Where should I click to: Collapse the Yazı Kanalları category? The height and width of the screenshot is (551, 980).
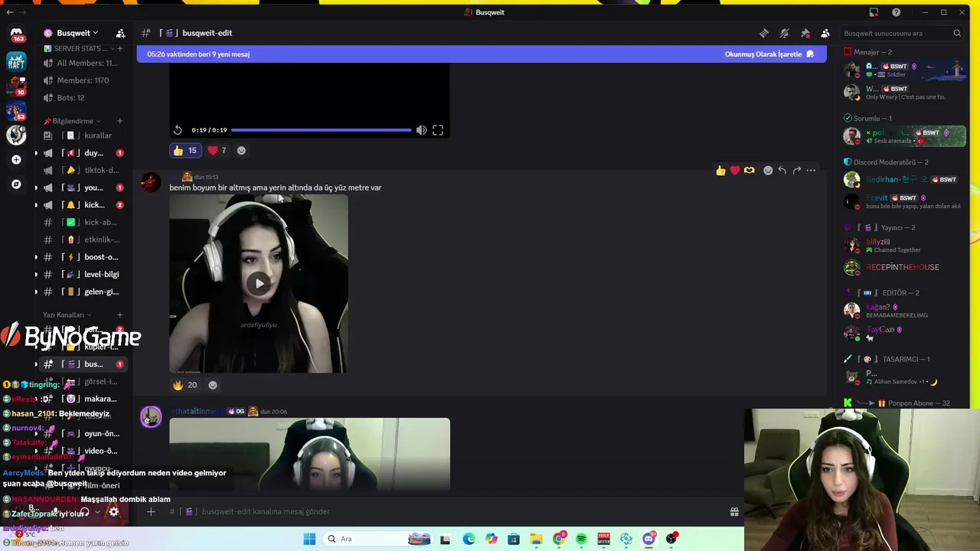pos(67,315)
